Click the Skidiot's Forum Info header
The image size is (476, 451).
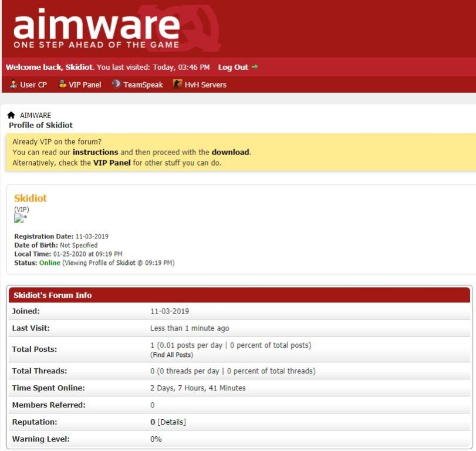tap(53, 295)
